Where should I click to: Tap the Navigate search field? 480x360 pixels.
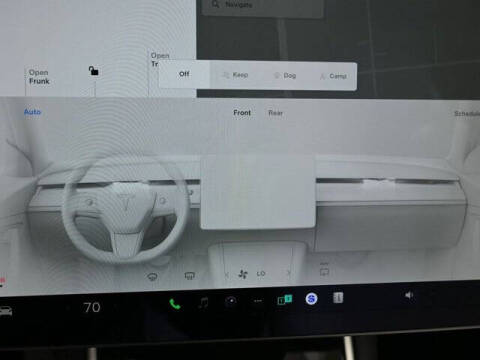pos(263,6)
